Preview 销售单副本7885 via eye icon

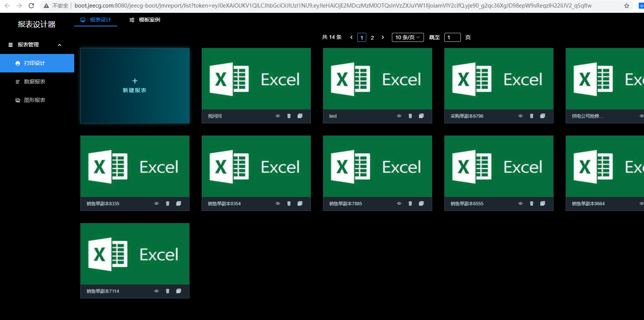(399, 203)
